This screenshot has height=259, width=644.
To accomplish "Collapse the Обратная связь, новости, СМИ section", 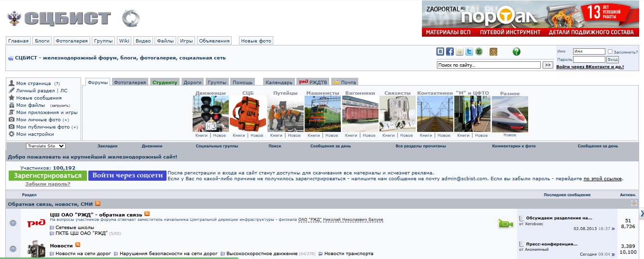I will (x=634, y=204).
